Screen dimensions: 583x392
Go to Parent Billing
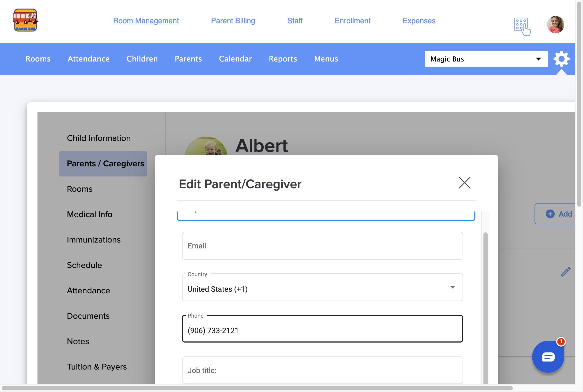[x=233, y=21]
